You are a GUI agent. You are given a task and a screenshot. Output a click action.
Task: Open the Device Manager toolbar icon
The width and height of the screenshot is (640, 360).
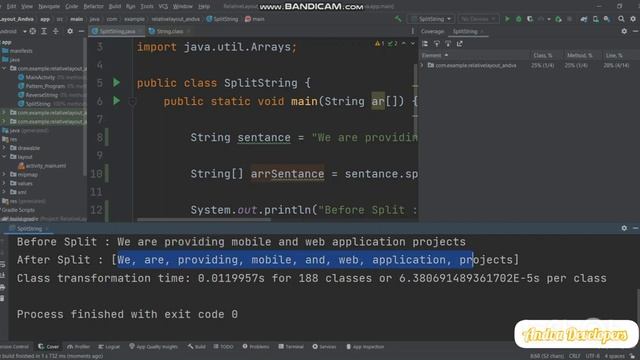point(596,19)
